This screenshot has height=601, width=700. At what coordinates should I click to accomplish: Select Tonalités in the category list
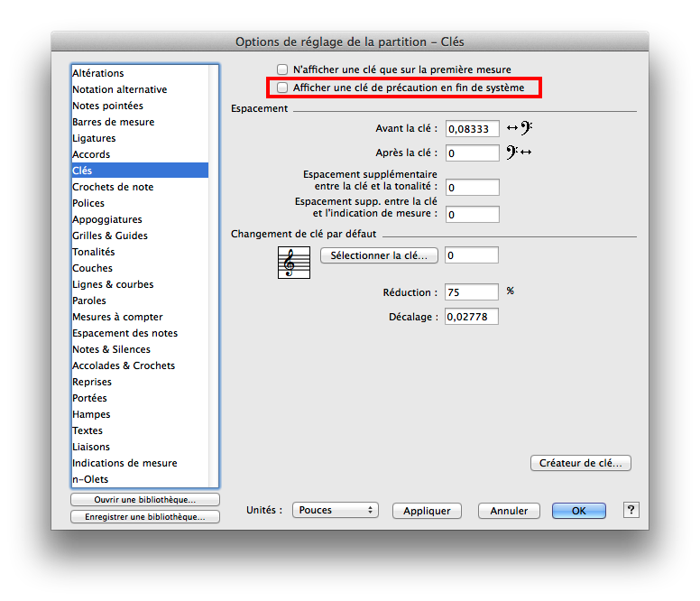(x=94, y=252)
